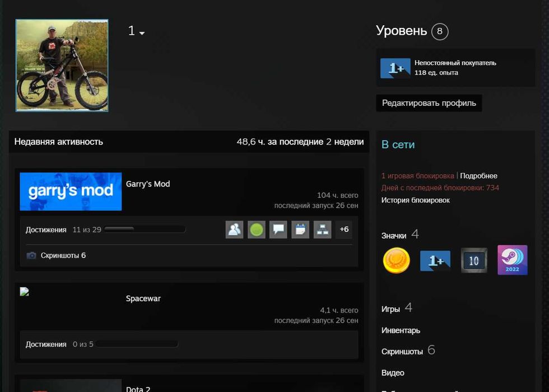Click Дней с последней блокировки: 734
The width and height of the screenshot is (549, 392).
coord(440,188)
